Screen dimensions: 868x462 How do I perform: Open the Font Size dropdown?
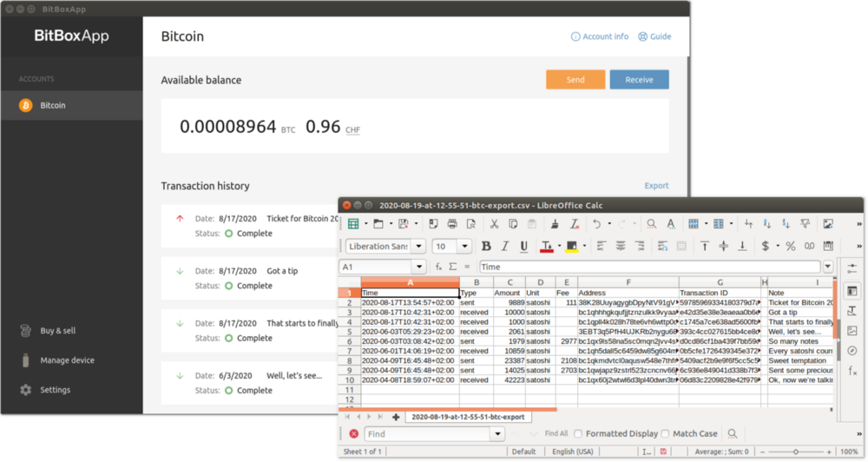point(464,247)
